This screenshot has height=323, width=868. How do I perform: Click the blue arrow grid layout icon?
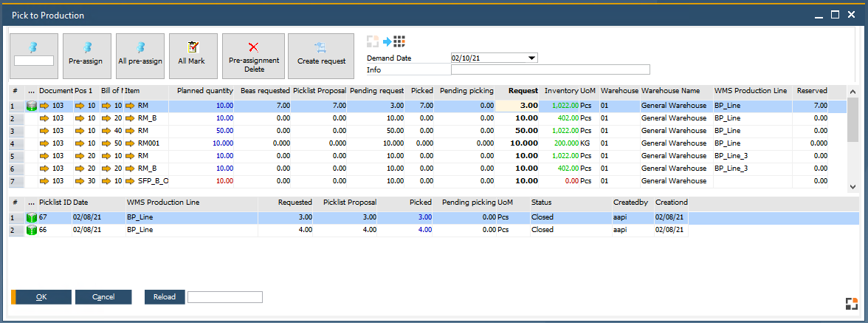(x=394, y=42)
